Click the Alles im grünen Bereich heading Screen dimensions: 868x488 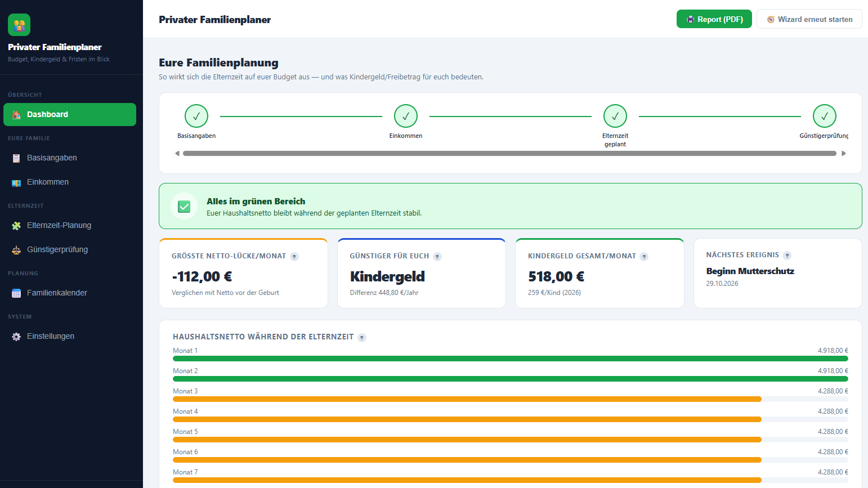256,202
